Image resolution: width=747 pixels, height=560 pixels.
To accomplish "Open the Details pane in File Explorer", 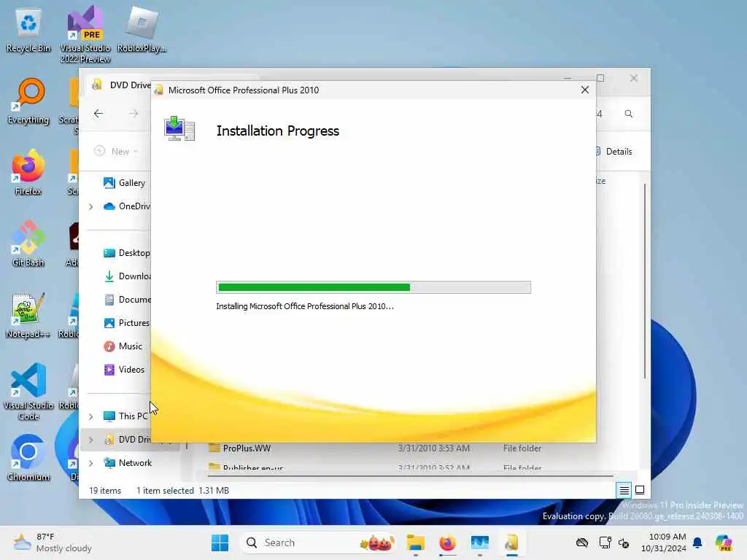I will (614, 152).
